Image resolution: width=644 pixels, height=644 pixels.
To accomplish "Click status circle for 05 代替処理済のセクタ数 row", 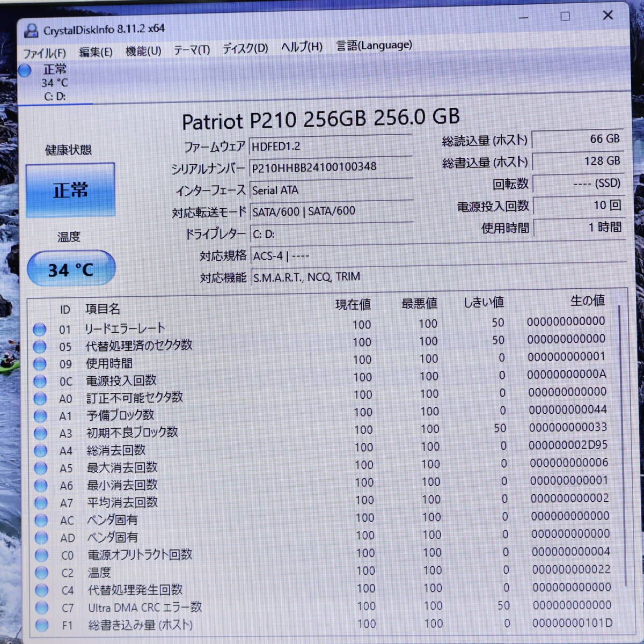I will (40, 347).
